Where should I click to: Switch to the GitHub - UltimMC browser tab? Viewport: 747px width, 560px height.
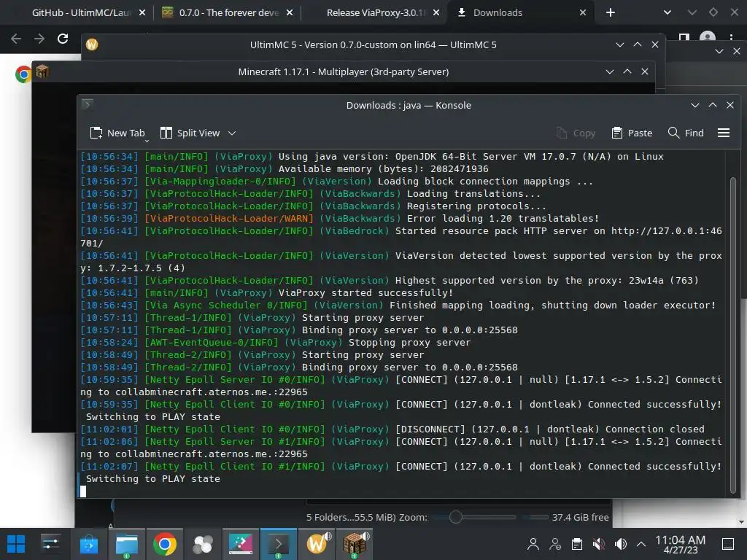point(80,13)
